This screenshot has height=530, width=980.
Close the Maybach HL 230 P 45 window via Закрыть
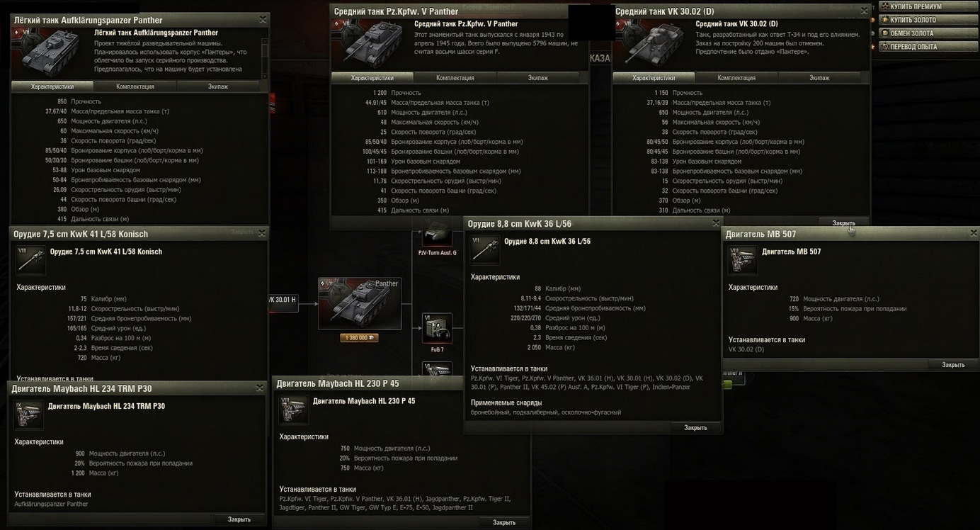(503, 522)
